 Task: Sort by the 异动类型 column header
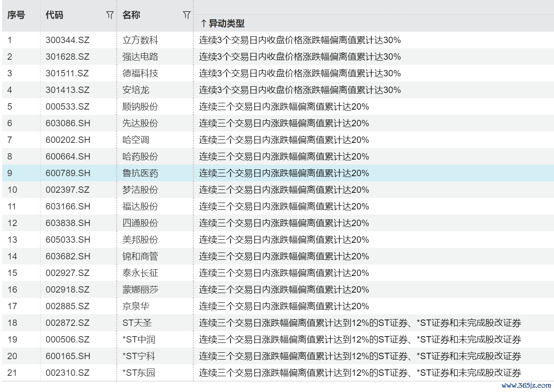coord(222,23)
